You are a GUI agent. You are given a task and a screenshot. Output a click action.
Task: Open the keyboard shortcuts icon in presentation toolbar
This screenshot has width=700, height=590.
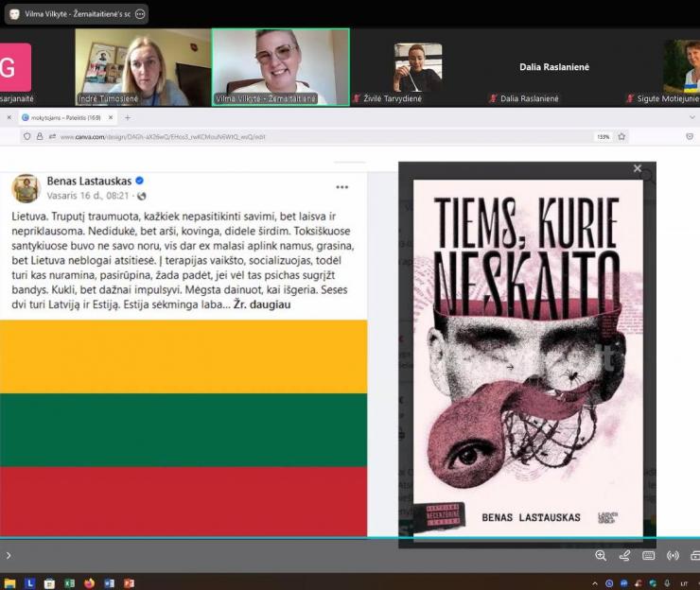[648, 555]
